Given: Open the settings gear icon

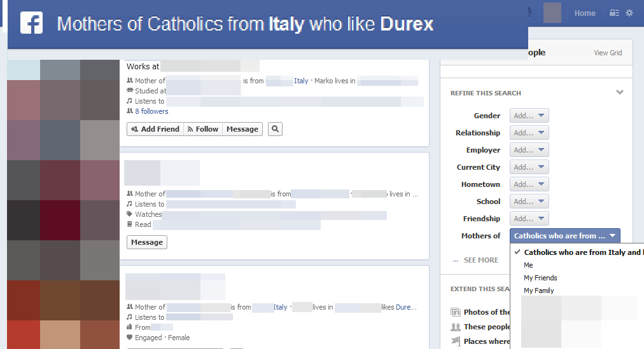Looking at the screenshot, I should tap(629, 13).
